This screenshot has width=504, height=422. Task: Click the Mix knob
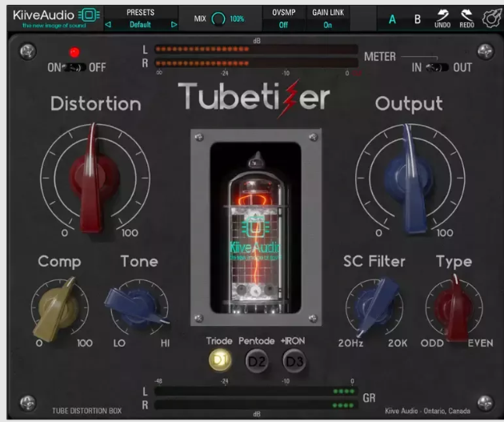218,18
